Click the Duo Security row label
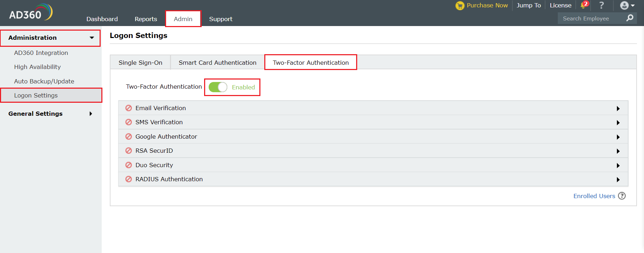Screen dimensions: 644x253 [x=154, y=165]
